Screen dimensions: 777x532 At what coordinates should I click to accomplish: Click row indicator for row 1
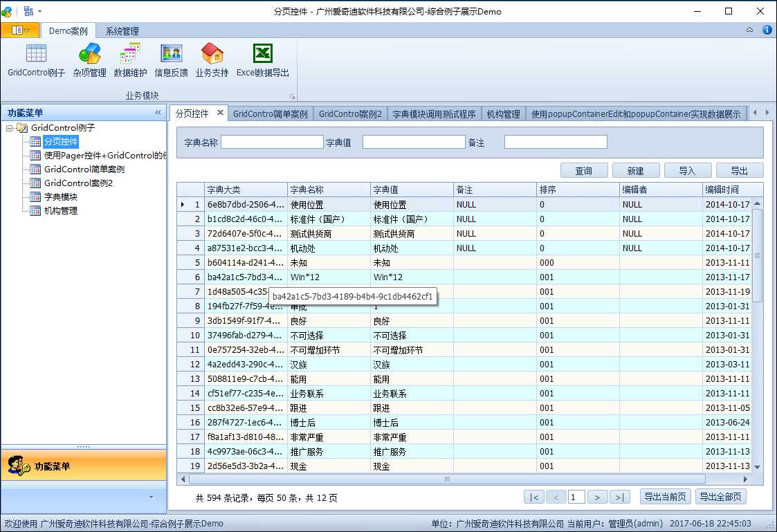(191, 204)
